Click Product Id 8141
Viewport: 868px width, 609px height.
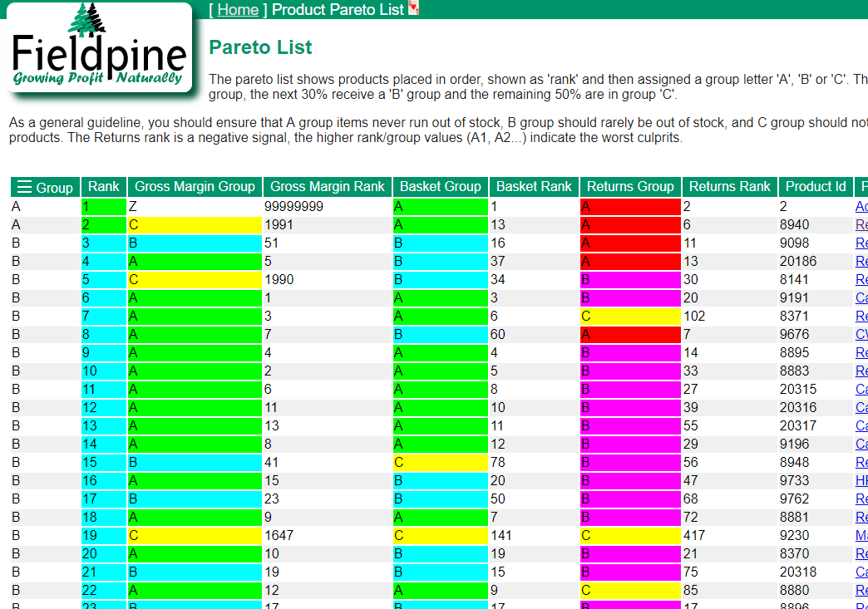tap(794, 280)
